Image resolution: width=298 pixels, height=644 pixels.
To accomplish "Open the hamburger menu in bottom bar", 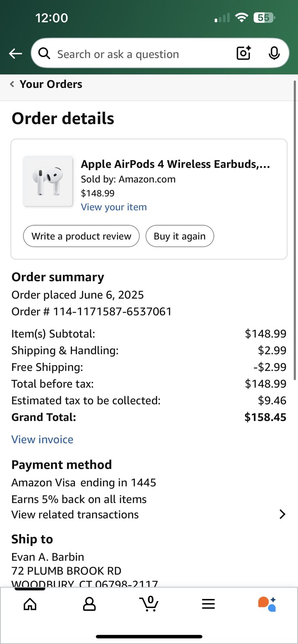I will [x=208, y=604].
